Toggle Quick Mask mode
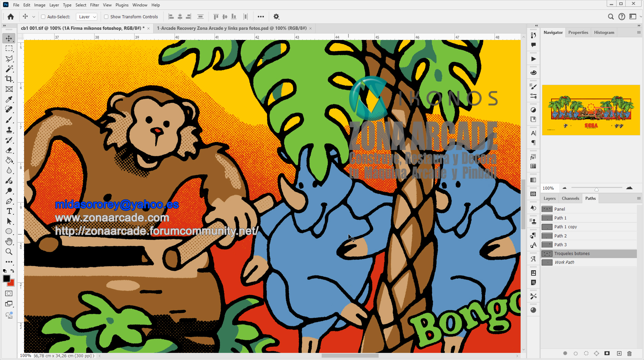Image resolution: width=644 pixels, height=360 pixels. [9, 294]
